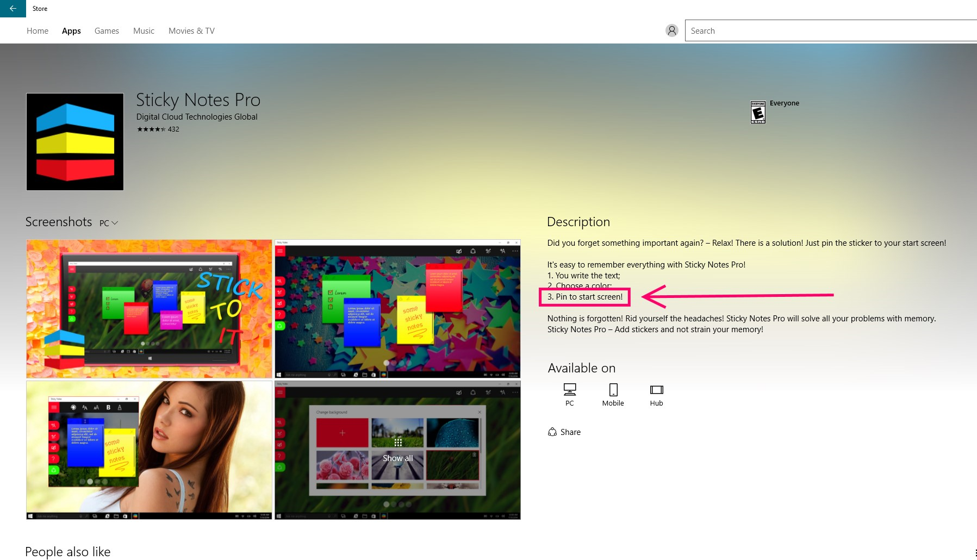Click Show all screenshots button
This screenshot has height=560, width=977.
tap(397, 451)
